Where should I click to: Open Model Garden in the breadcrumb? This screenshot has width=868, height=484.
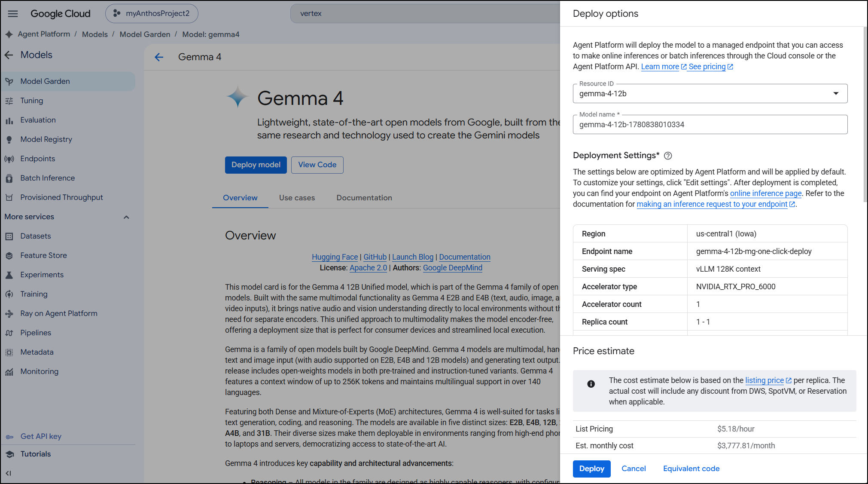[x=145, y=34]
